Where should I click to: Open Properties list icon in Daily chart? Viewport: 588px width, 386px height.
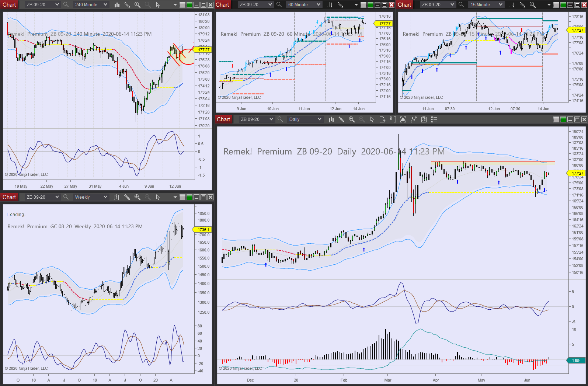pyautogui.click(x=434, y=119)
